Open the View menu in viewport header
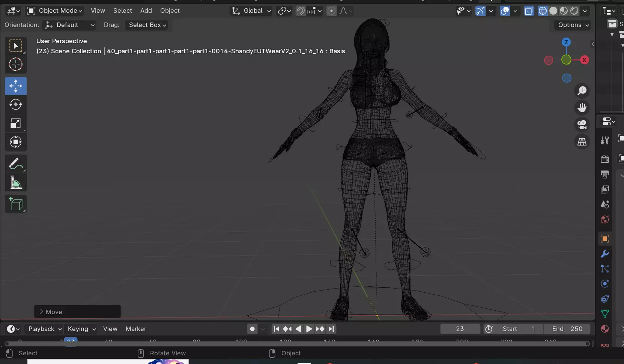Screen dimensions: 624x364 pyautogui.click(x=98, y=11)
